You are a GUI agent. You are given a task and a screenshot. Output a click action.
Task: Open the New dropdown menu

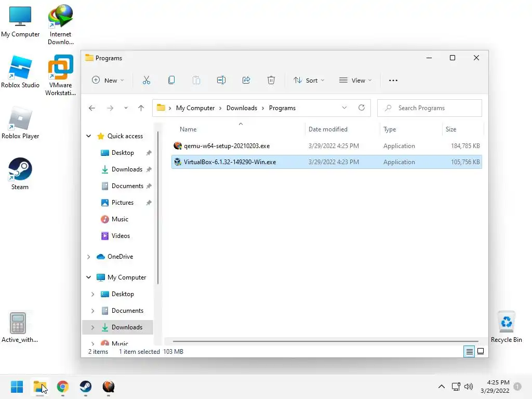pos(108,81)
